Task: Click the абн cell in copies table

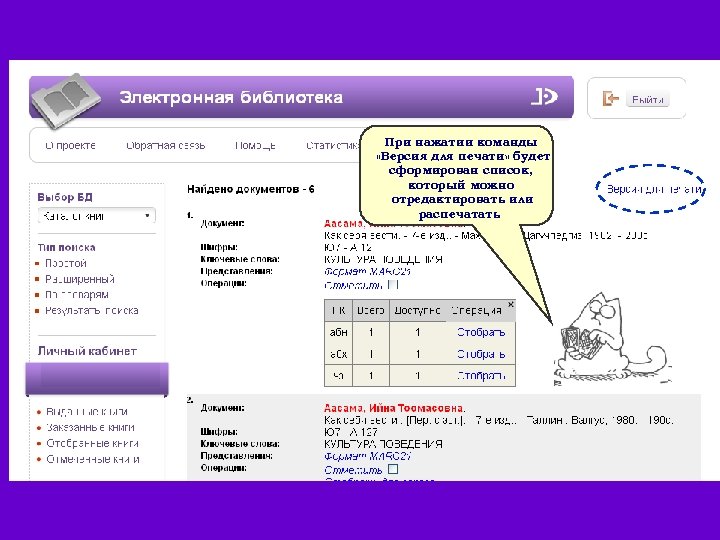Action: click(338, 332)
